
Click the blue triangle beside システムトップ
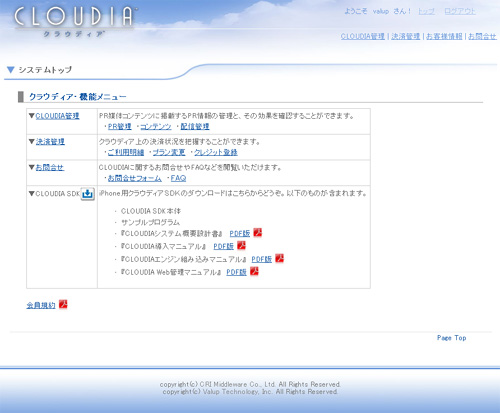pos(11,70)
